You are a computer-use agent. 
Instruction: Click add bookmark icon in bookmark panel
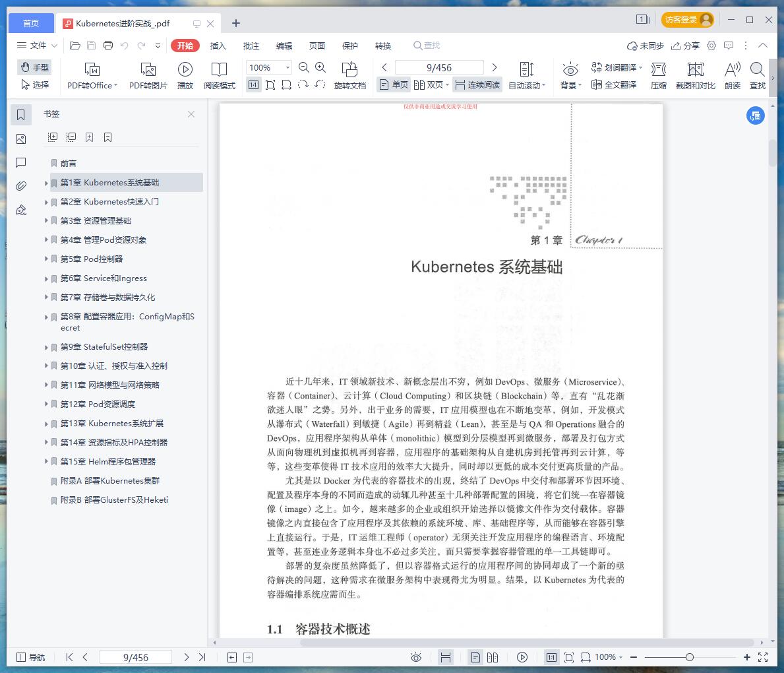90,137
